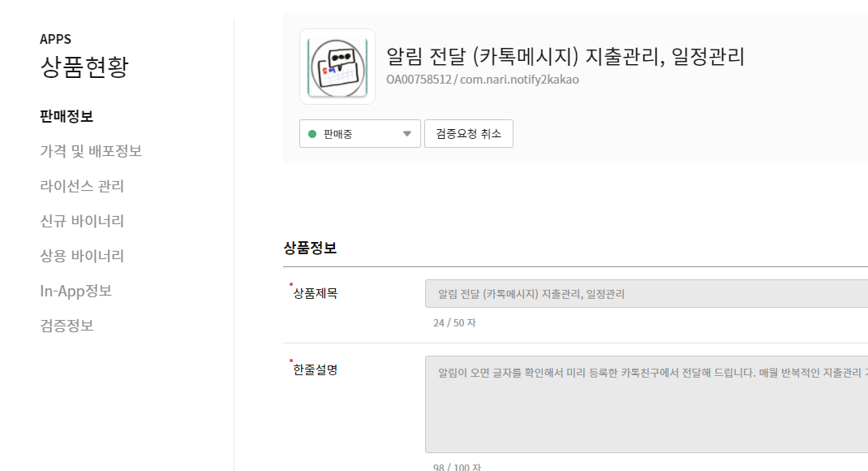Open In-App정보 section
The width and height of the screenshot is (868, 471).
pos(75,291)
